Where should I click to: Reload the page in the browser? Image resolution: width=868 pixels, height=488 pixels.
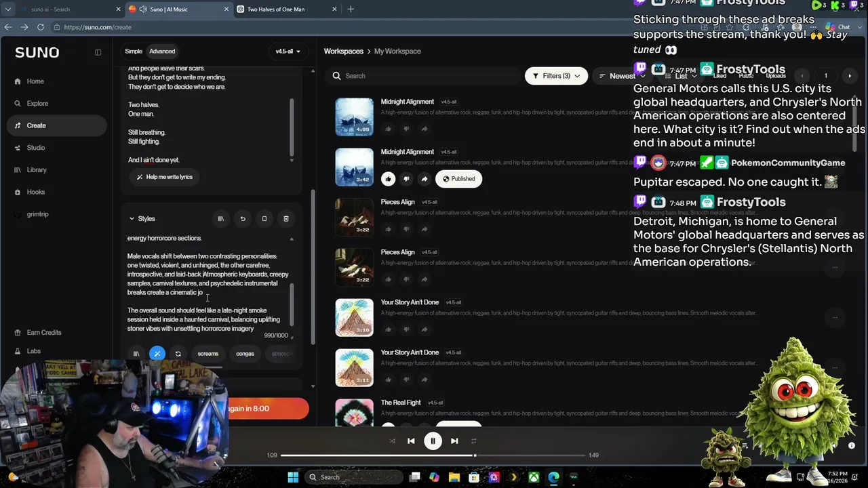coord(41,27)
